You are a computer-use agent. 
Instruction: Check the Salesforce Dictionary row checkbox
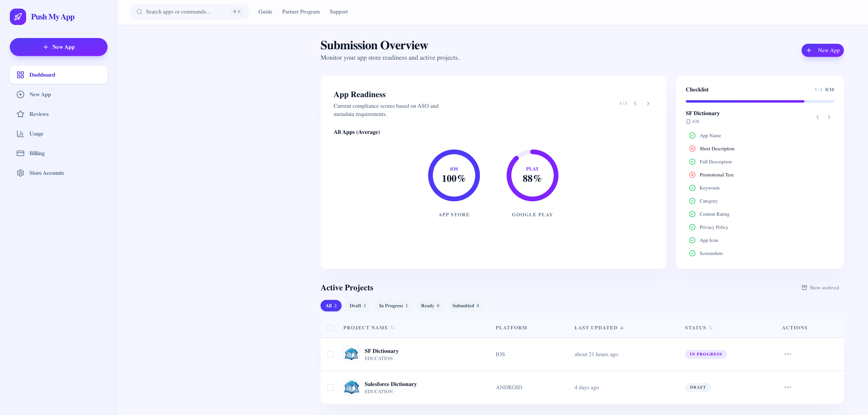coord(330,387)
